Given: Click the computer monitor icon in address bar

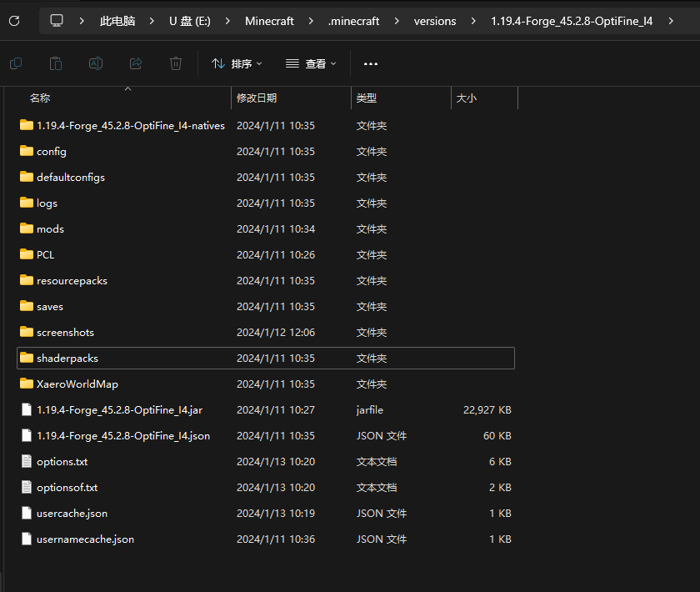Looking at the screenshot, I should [x=57, y=21].
